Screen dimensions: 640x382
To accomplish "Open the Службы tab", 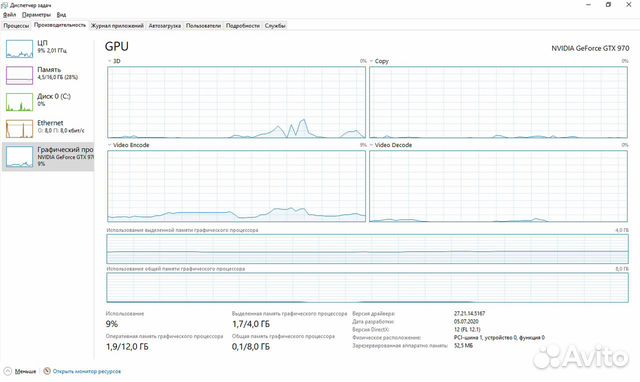I will [275, 26].
